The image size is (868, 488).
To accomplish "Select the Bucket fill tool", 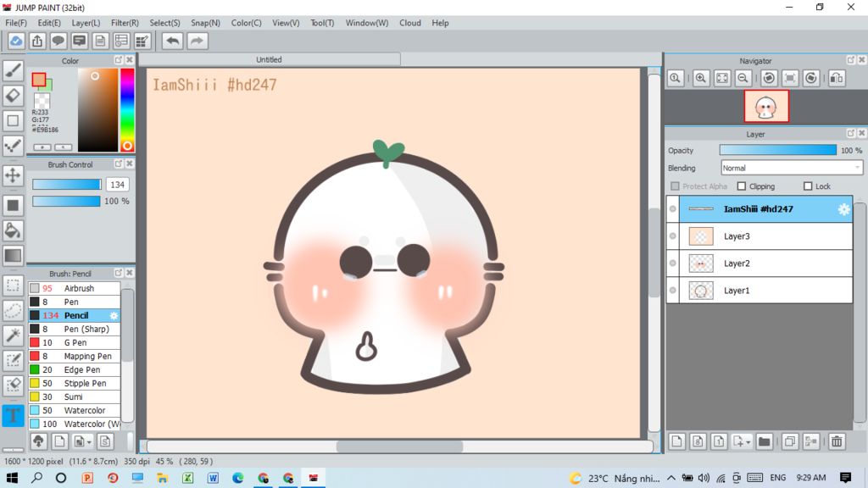I will click(x=13, y=230).
